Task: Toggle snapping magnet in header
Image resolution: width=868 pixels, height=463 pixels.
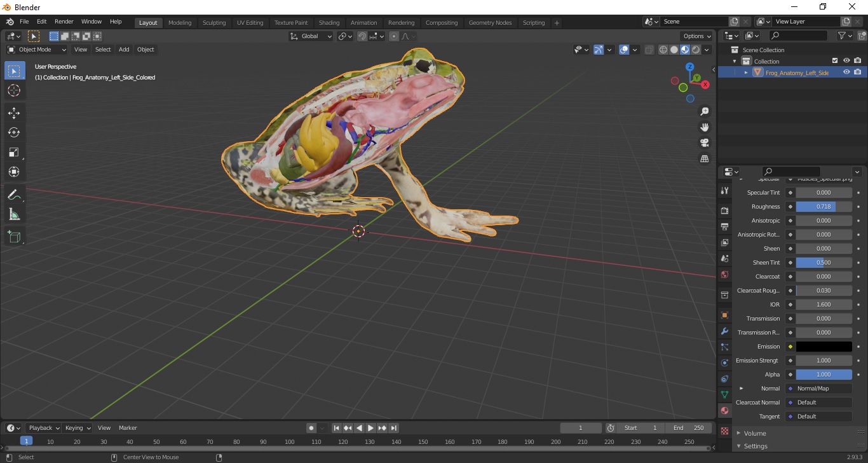Action: pos(362,36)
